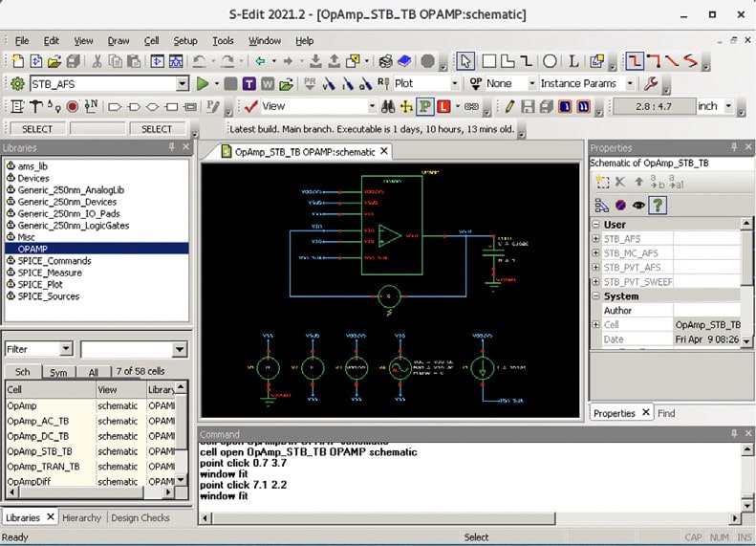Image resolution: width=756 pixels, height=546 pixels.
Task: Click the right SELECT button
Action: point(156,129)
